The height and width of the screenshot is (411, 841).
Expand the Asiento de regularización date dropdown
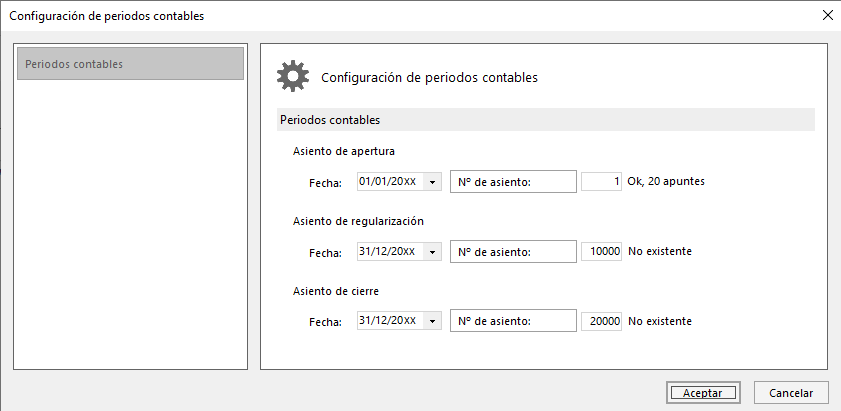(432, 252)
